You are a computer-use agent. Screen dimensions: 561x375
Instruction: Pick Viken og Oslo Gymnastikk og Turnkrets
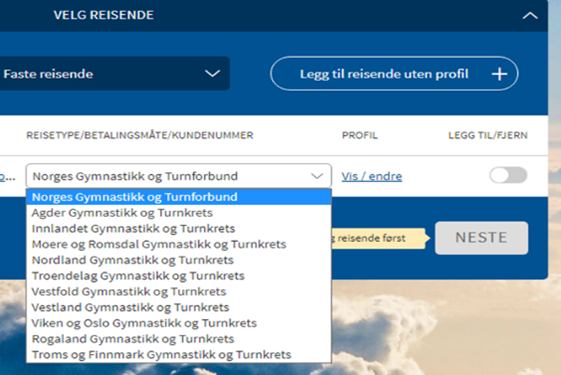coord(179,323)
